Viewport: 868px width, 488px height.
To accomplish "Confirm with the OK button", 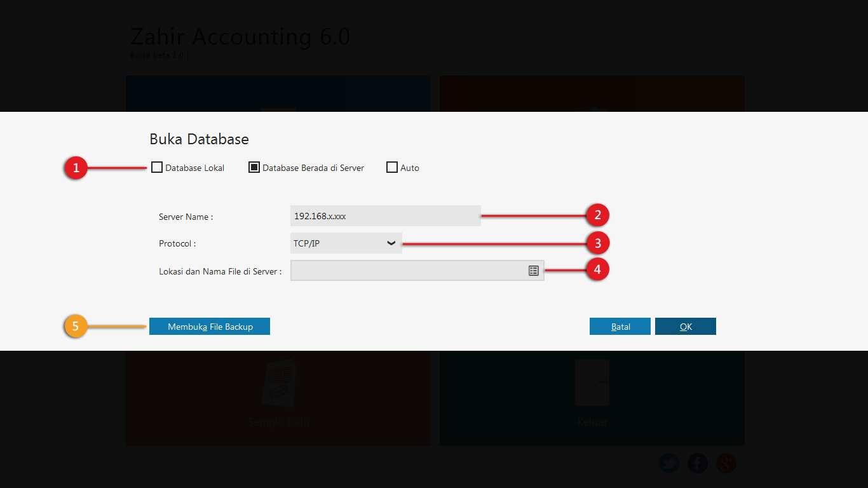I will [x=686, y=327].
